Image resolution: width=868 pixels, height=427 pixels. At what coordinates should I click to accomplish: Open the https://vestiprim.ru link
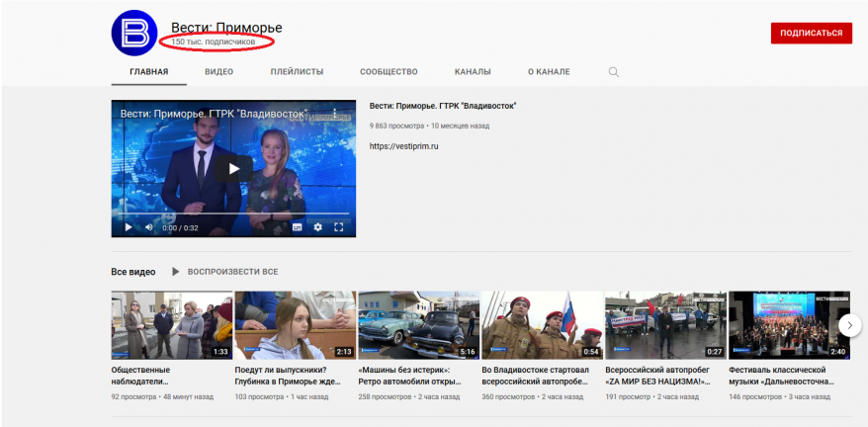(x=404, y=146)
